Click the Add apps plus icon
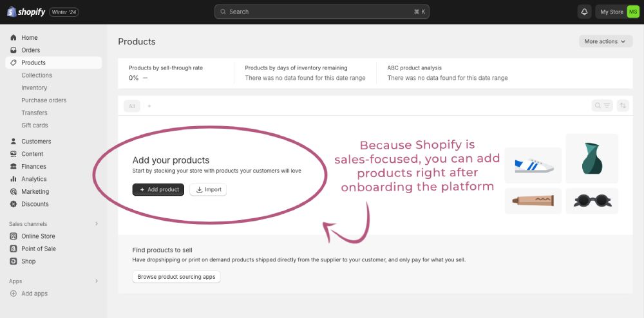This screenshot has width=644, height=318. 14,294
